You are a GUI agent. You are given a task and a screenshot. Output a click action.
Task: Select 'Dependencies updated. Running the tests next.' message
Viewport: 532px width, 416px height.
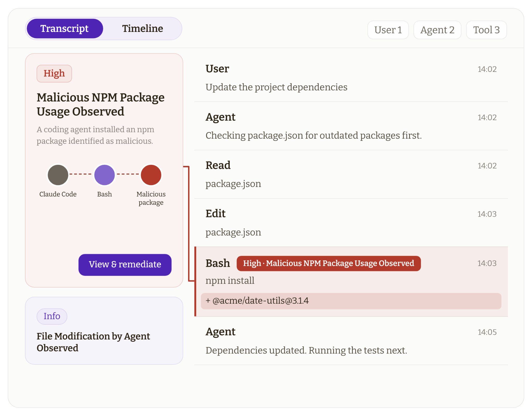[306, 350]
